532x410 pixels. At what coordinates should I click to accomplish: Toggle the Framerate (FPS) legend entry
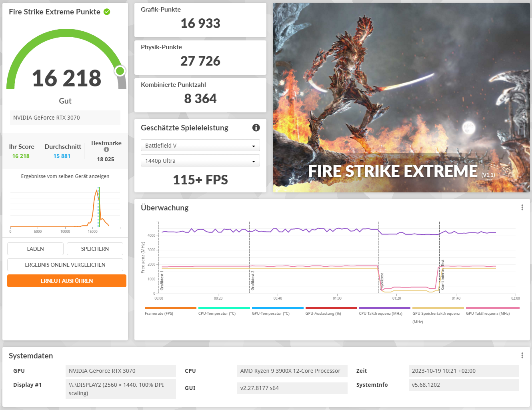pyautogui.click(x=170, y=311)
